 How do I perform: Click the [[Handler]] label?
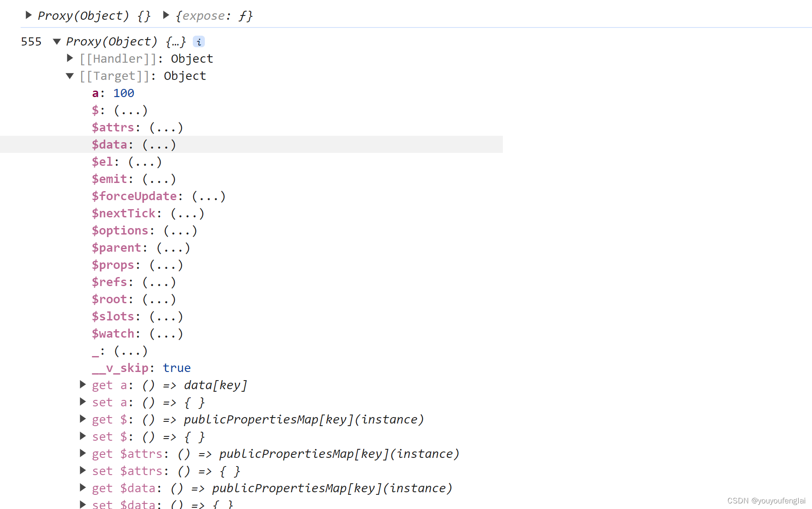click(118, 58)
